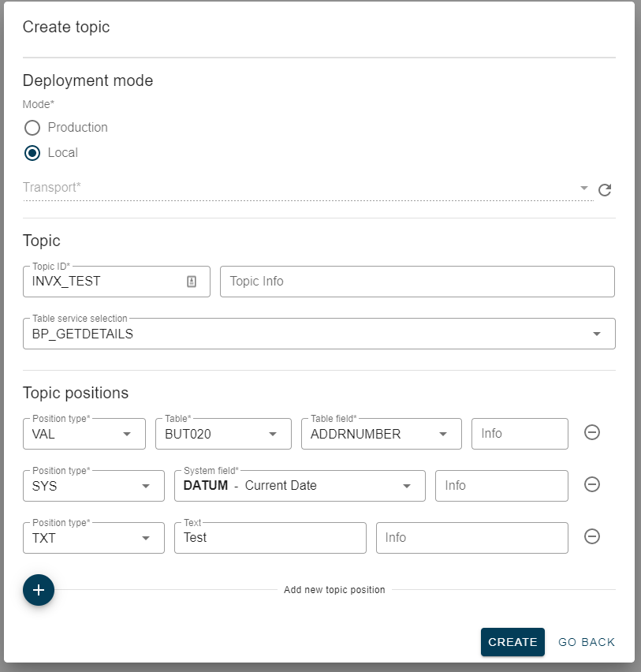Click the Topic Info input field
641x672 pixels.
(417, 282)
